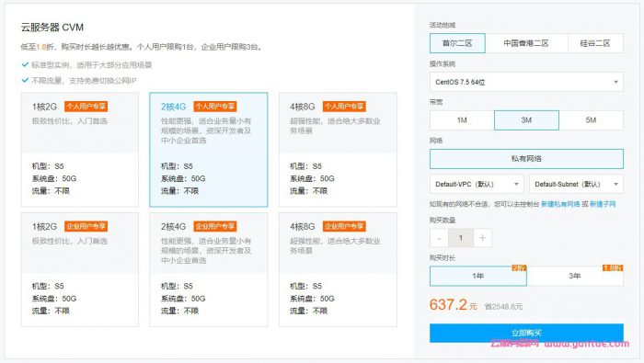
Task: Choose 5M bandwidth
Action: pos(591,120)
